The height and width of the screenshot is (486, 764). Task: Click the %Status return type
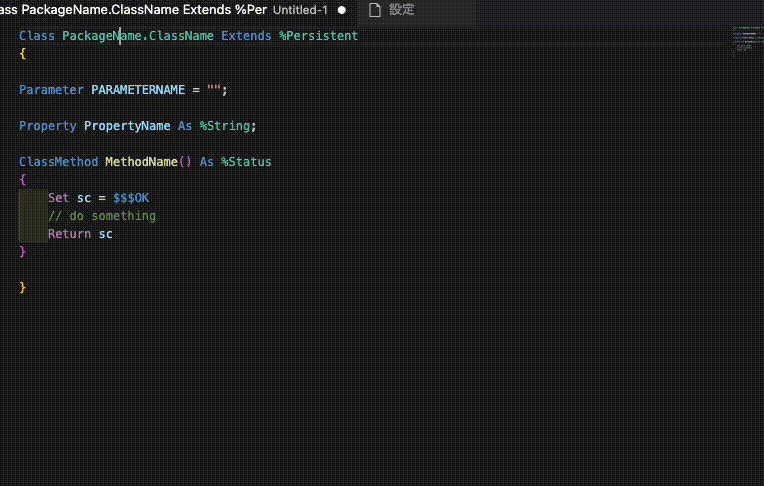[x=245, y=162]
